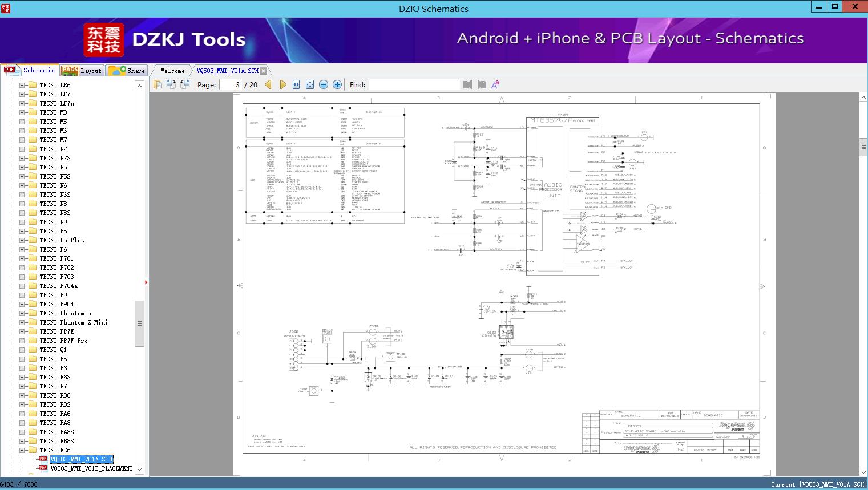Image resolution: width=868 pixels, height=490 pixels.
Task: Switch to the Layout tab
Action: click(x=82, y=71)
